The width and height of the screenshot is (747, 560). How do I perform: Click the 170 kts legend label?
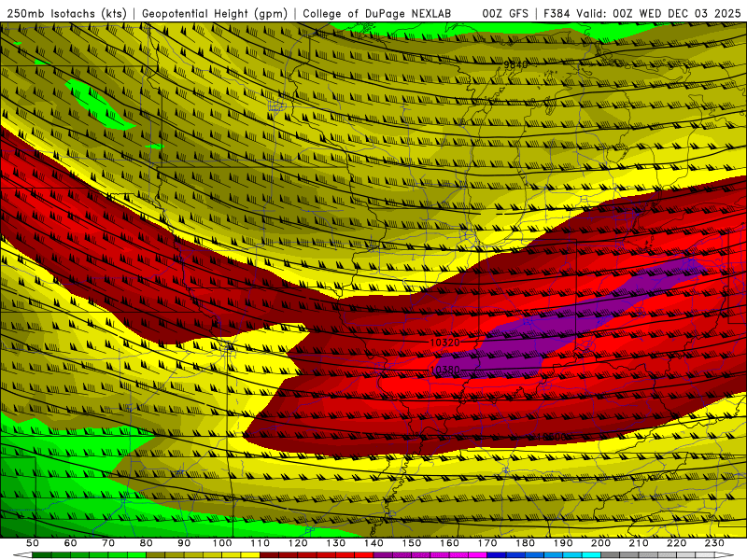point(487,543)
